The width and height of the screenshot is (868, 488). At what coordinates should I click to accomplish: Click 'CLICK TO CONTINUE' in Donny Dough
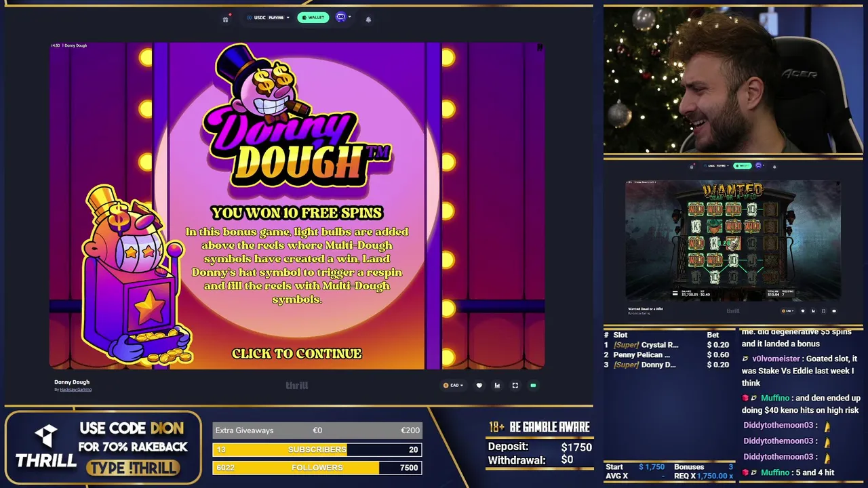pos(296,353)
